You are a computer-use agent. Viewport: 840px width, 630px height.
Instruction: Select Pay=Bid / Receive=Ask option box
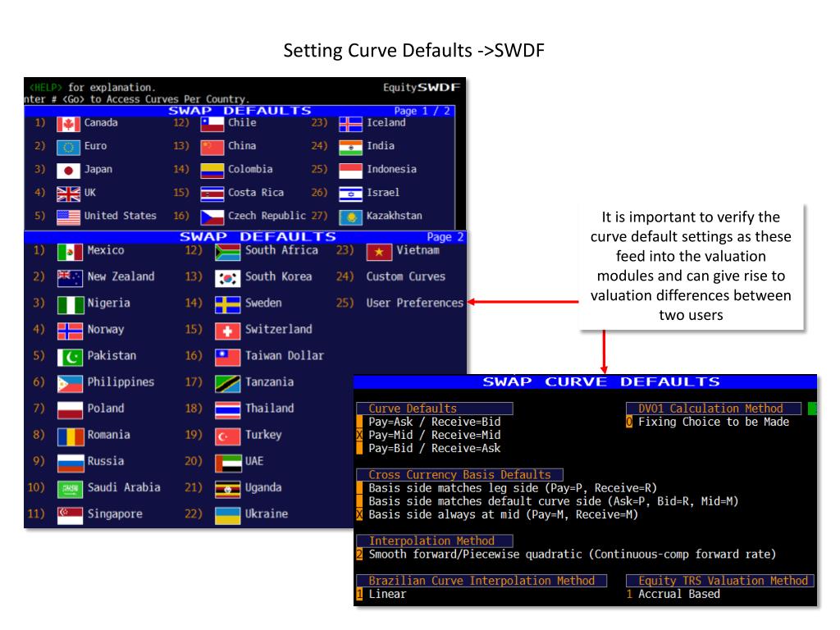tap(359, 449)
